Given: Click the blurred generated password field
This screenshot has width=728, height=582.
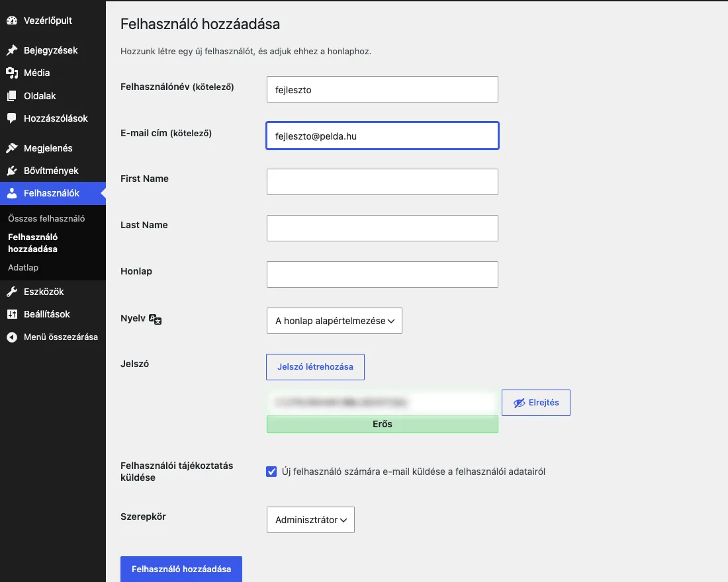Looking at the screenshot, I should pos(383,402).
